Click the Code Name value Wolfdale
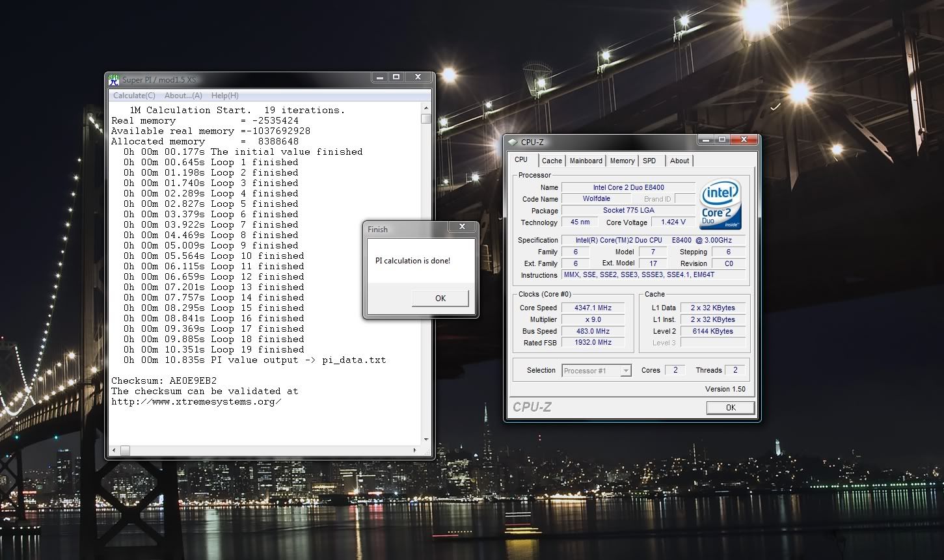This screenshot has height=560, width=944. click(x=596, y=199)
